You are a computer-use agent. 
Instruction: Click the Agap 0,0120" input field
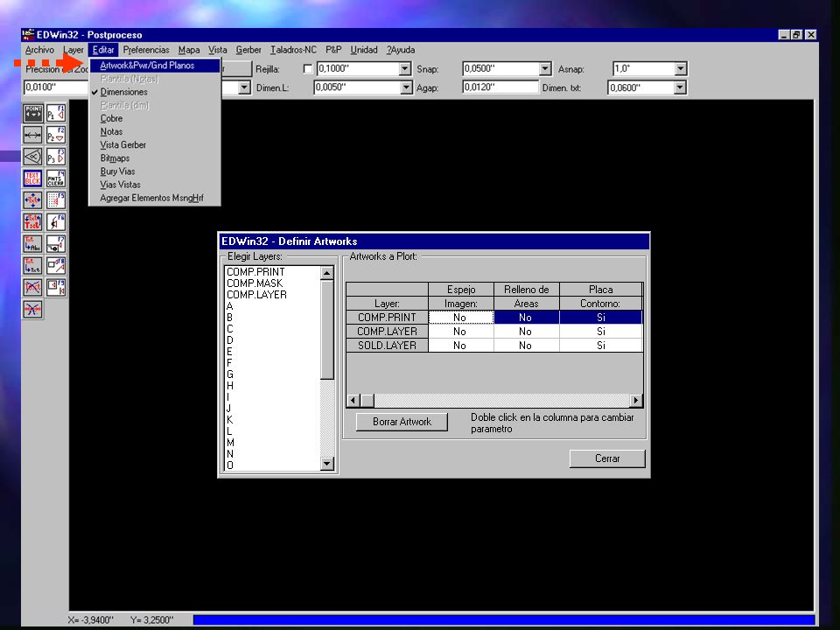click(500, 87)
